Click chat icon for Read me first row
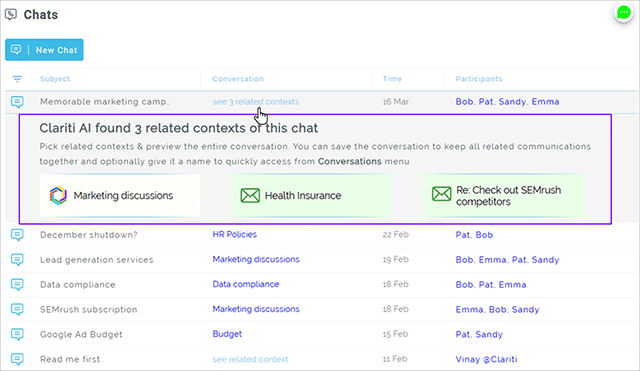 [x=17, y=359]
